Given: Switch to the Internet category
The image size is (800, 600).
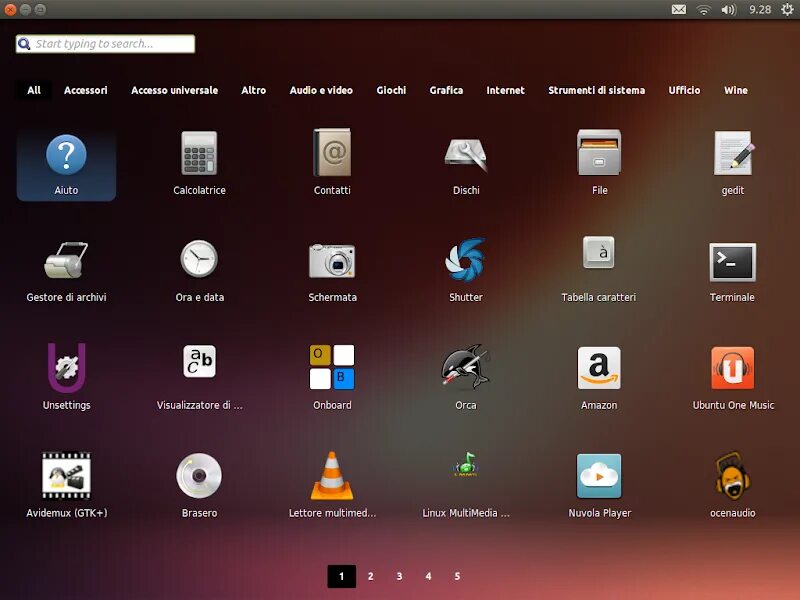Looking at the screenshot, I should pos(505,90).
